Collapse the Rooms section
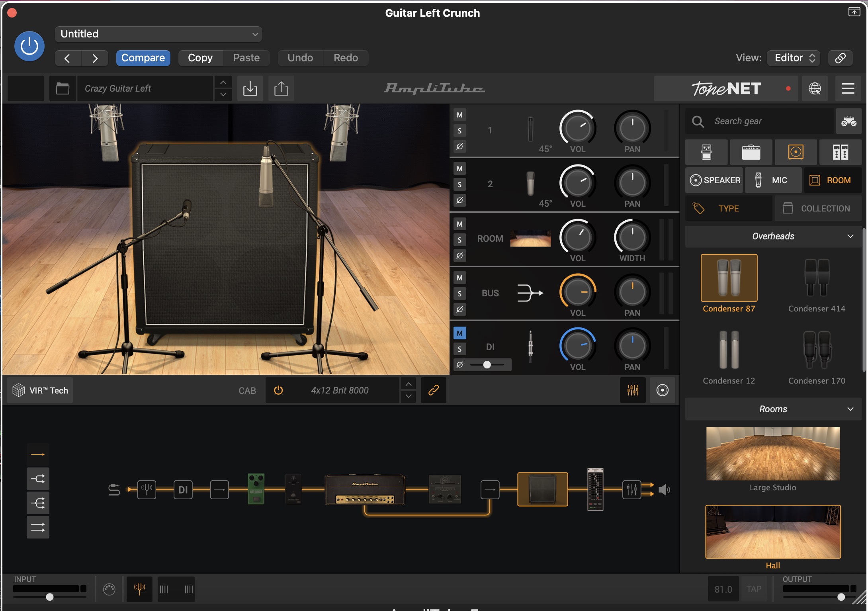Screen dimensions: 868x611 click(x=773, y=409)
